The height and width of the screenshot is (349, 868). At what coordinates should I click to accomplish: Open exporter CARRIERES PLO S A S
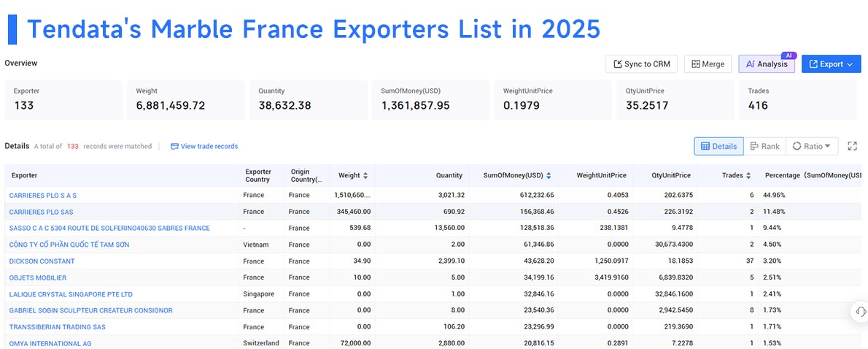[42, 196]
